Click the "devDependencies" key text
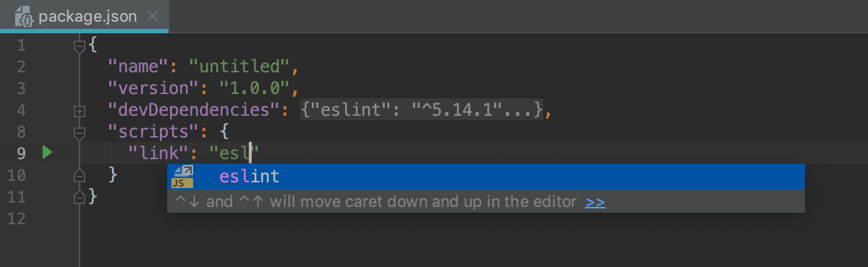The height and width of the screenshot is (267, 868). click(194, 110)
